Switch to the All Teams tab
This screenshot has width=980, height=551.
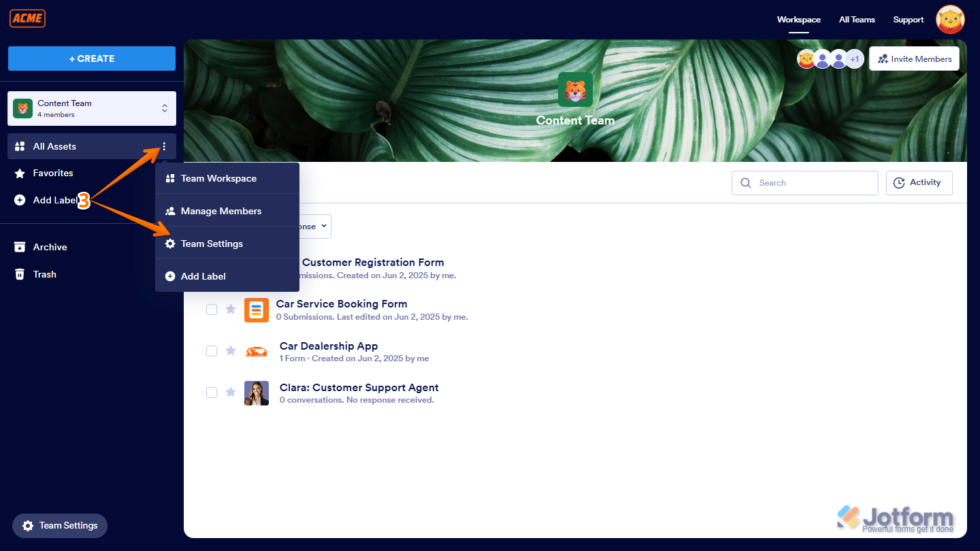857,20
